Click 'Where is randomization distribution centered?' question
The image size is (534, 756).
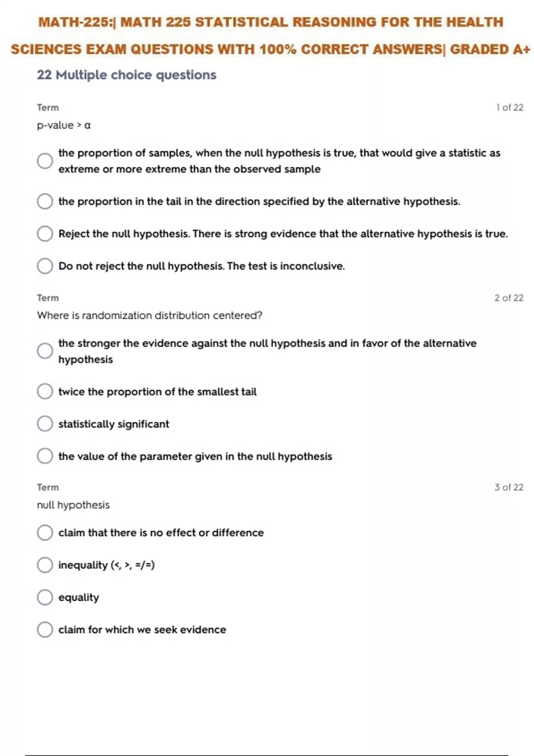coord(150,315)
